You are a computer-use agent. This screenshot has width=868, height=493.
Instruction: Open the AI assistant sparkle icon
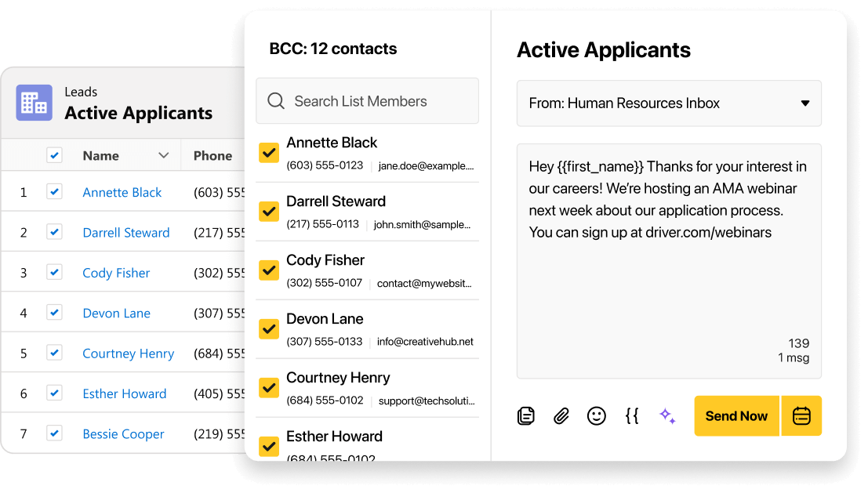click(x=667, y=415)
